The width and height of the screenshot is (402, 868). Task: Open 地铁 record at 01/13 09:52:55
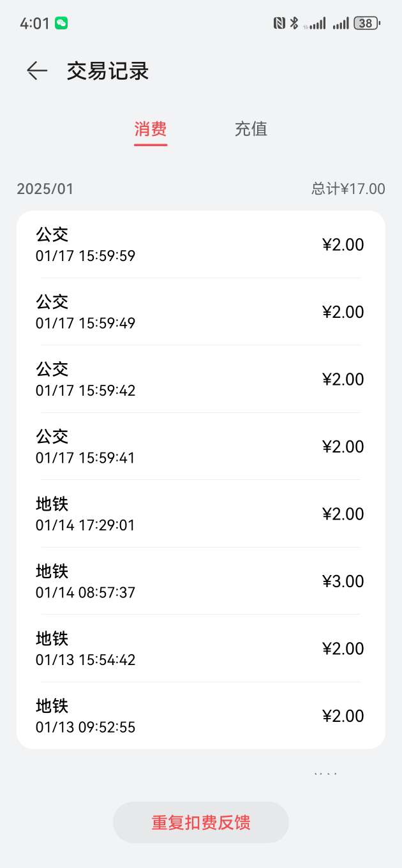[200, 716]
